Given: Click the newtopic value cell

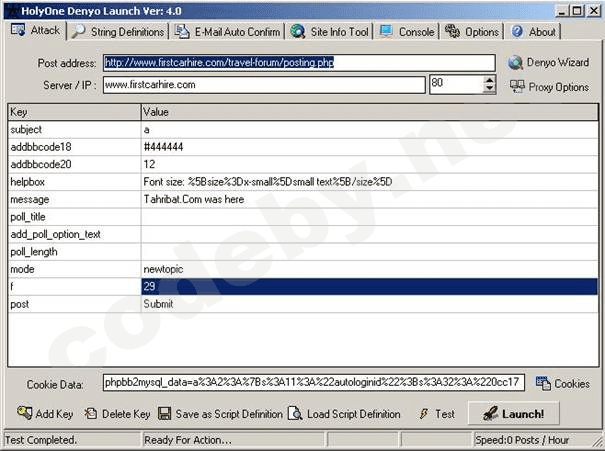Looking at the screenshot, I should (370, 269).
